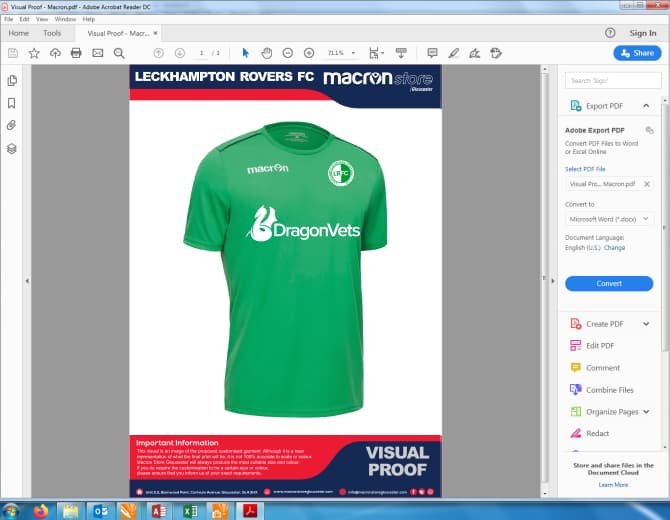The width and height of the screenshot is (670, 520).
Task: Open help via the question mark icon
Action: pyautogui.click(x=610, y=33)
